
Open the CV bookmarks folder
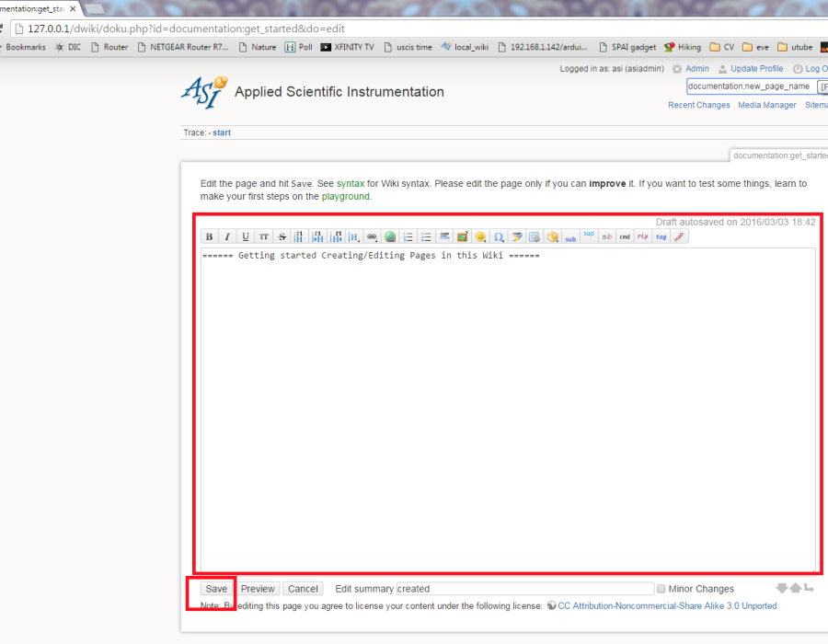click(722, 47)
